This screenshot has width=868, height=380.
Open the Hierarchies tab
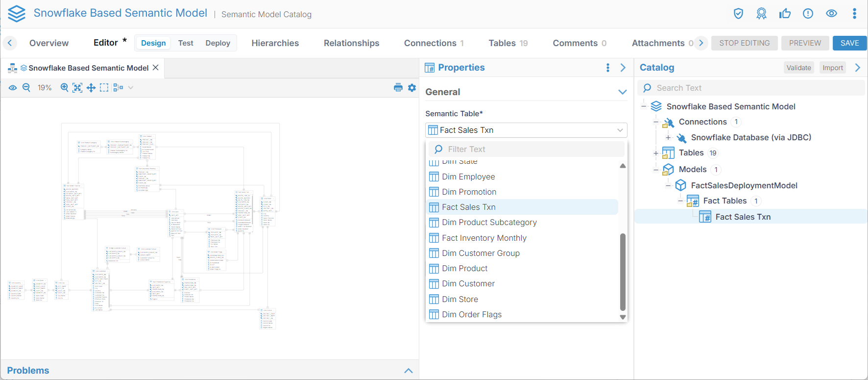coord(275,43)
